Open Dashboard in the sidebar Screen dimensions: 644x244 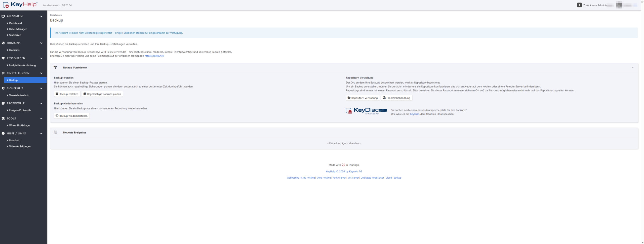click(x=16, y=23)
